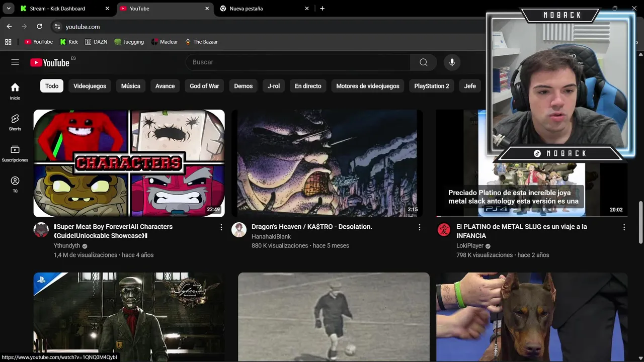Open the tab search dropdown arrow

coord(9,9)
